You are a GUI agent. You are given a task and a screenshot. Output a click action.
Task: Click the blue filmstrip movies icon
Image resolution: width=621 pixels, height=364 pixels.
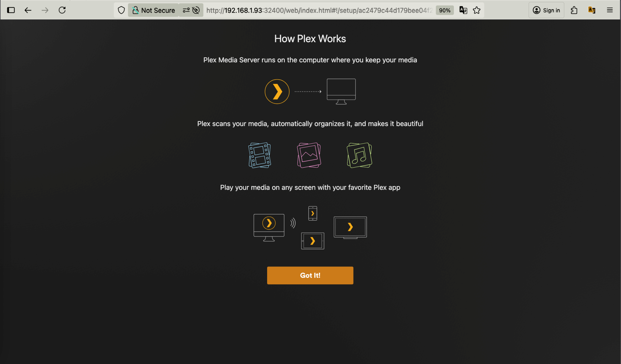(259, 155)
